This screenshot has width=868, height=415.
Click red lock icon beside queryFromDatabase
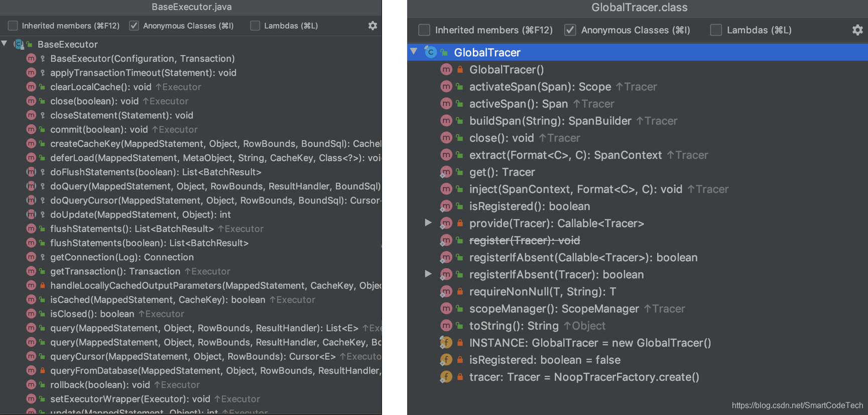43,370
